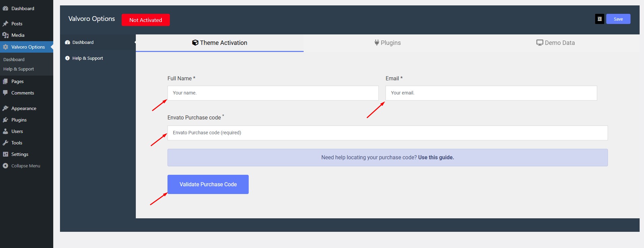Click into the Email input field

pos(491,93)
